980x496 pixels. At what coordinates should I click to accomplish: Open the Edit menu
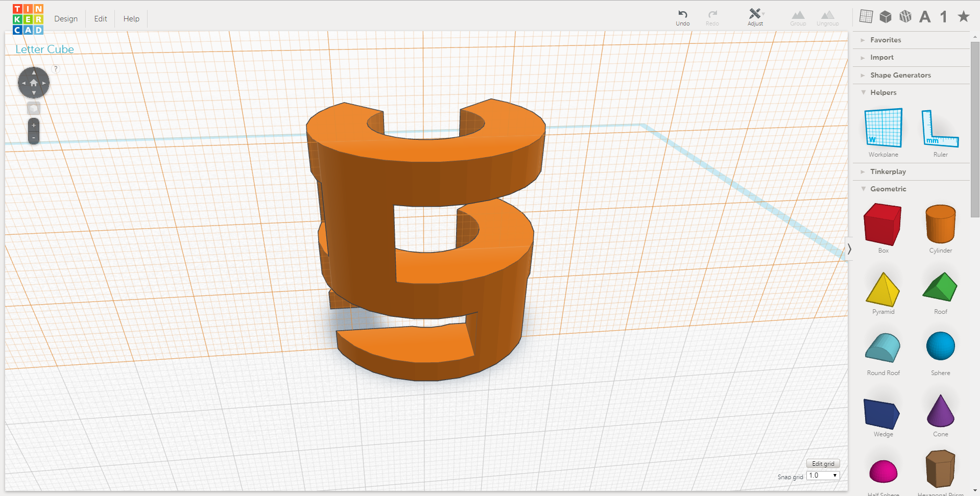pos(100,18)
